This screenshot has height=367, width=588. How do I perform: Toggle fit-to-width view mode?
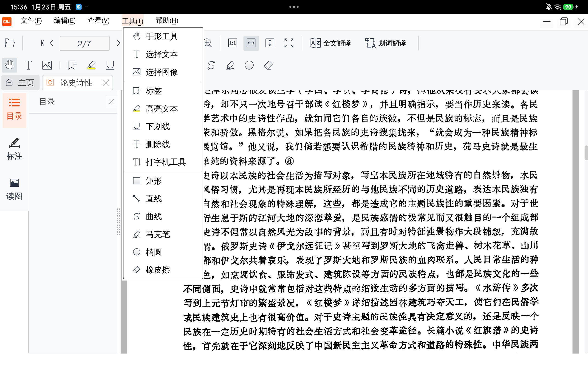pos(251,43)
